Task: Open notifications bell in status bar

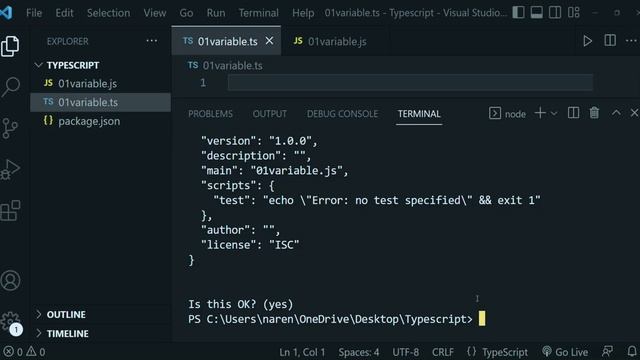Action: (631, 352)
